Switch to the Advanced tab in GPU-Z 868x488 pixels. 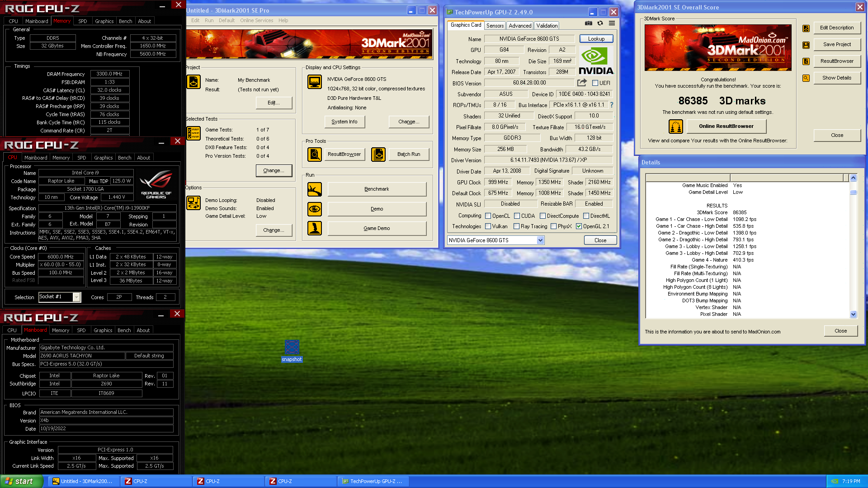tap(520, 26)
